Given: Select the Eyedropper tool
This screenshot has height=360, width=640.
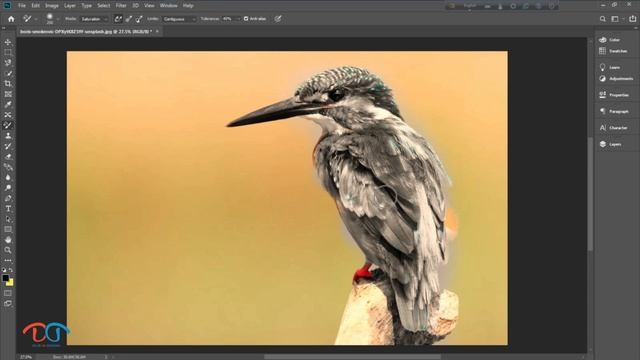Looking at the screenshot, I should (8, 104).
